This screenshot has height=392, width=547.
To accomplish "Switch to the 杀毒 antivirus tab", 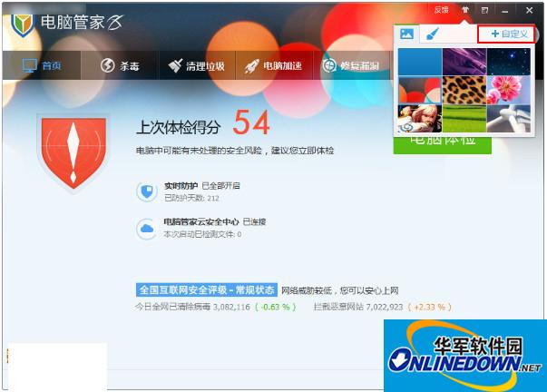I will (120, 65).
